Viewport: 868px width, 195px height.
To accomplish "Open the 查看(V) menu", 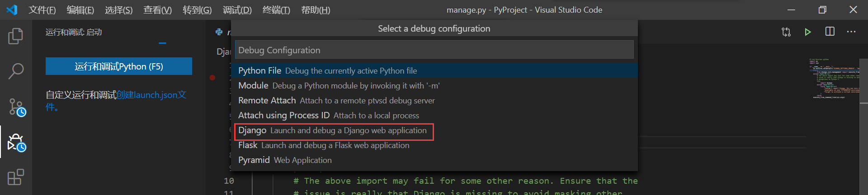I will tap(158, 10).
